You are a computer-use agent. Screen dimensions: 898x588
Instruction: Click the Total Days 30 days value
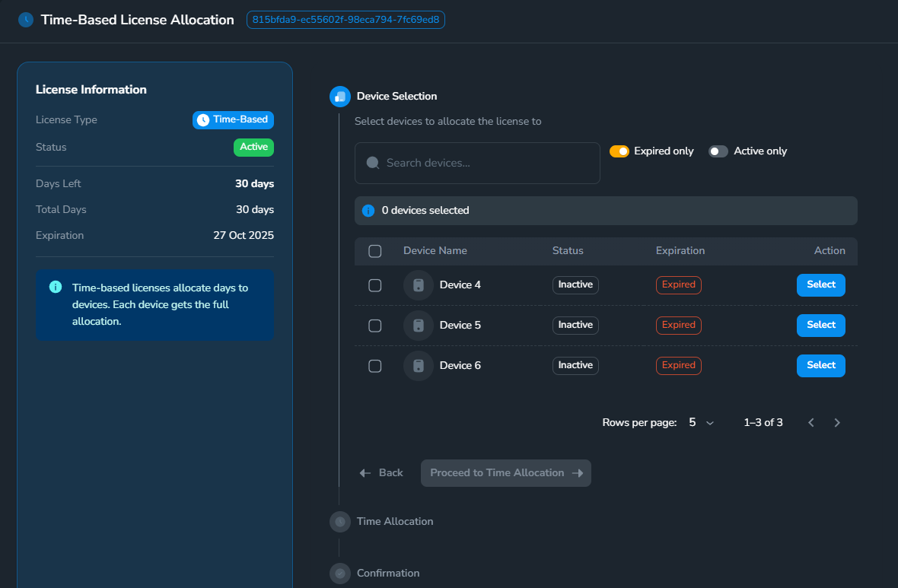coord(255,209)
